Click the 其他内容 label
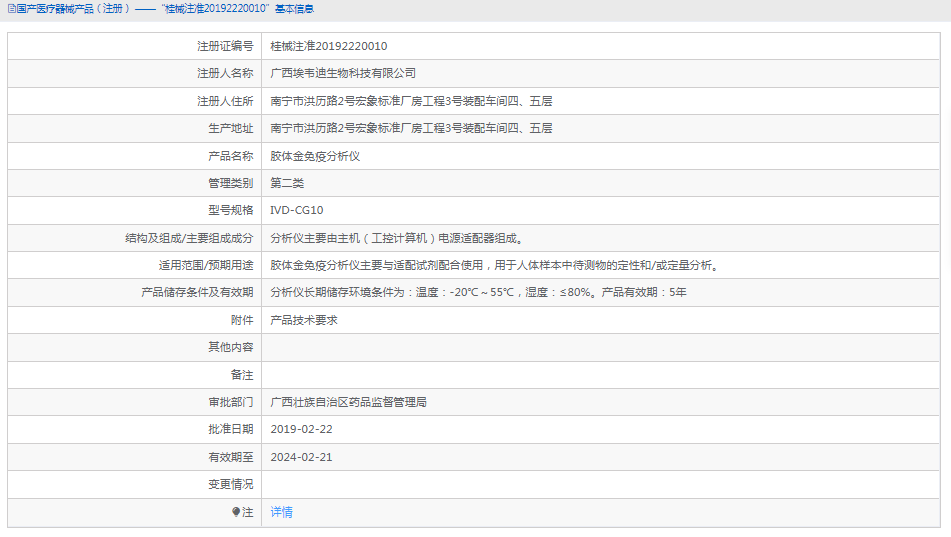Image resolution: width=951 pixels, height=537 pixels. pos(230,347)
